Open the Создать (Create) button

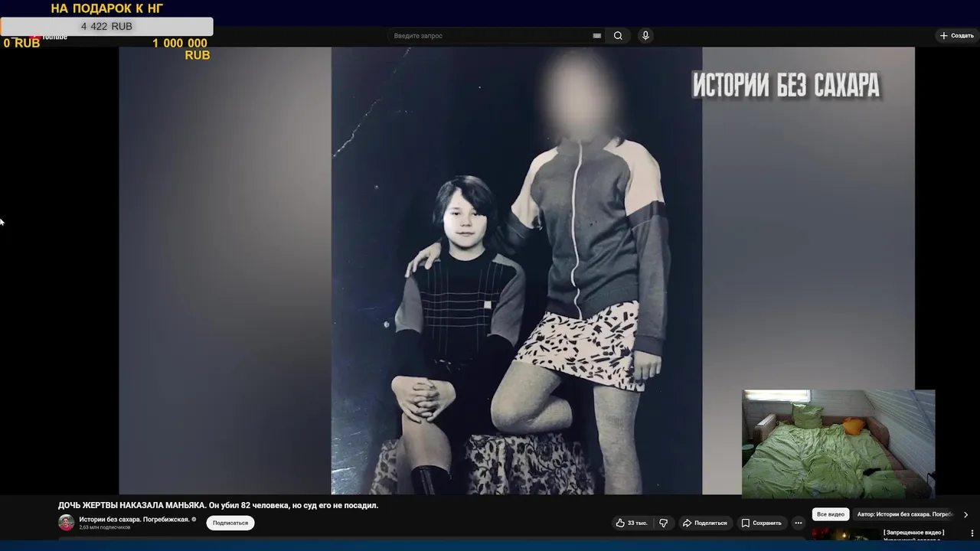click(x=957, y=36)
